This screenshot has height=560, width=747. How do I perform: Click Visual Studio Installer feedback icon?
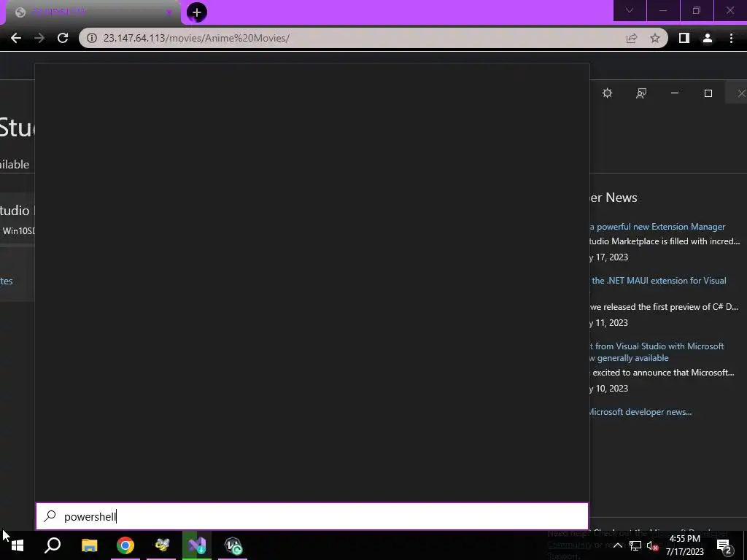tap(641, 93)
